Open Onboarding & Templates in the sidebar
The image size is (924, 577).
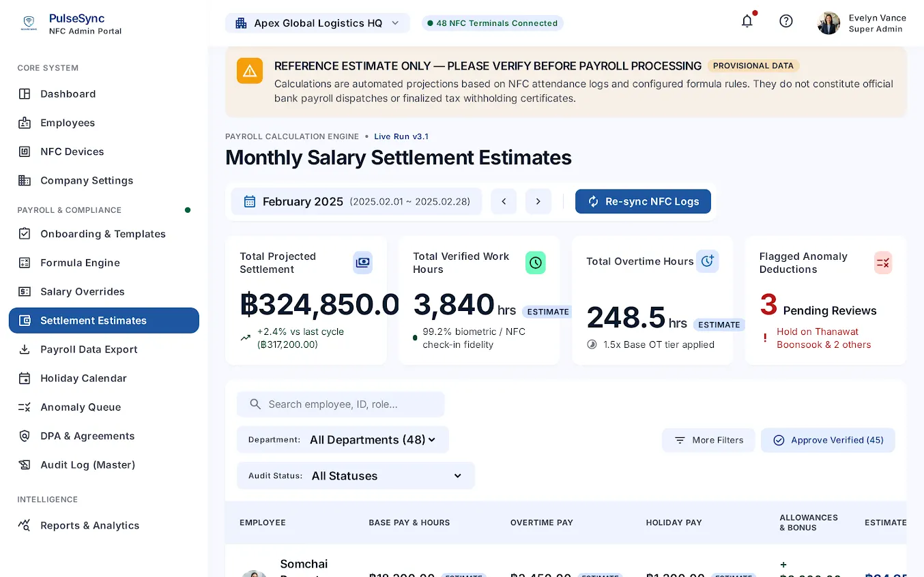coord(104,234)
